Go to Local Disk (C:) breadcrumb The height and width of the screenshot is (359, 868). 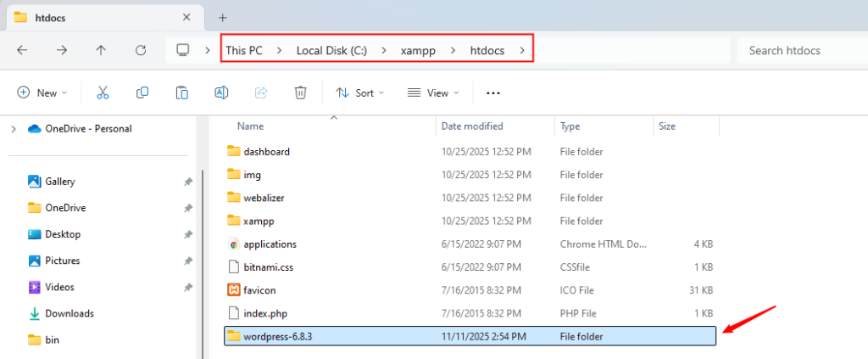click(331, 50)
